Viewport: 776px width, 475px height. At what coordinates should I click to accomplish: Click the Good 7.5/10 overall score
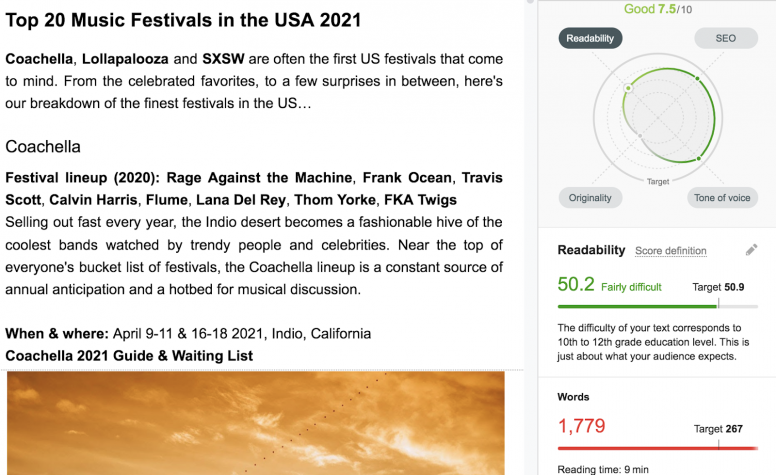pyautogui.click(x=657, y=9)
